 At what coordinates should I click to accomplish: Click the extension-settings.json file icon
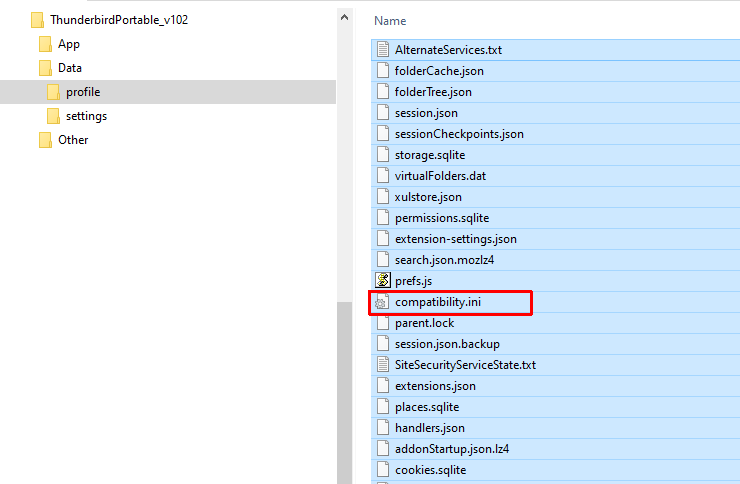383,239
